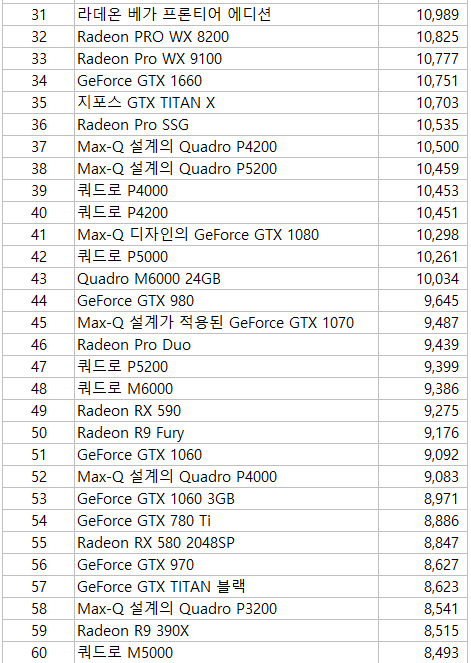Select the '지포스 GTX TITAN X' cell
This screenshot has height=663, width=471.
tap(226, 103)
